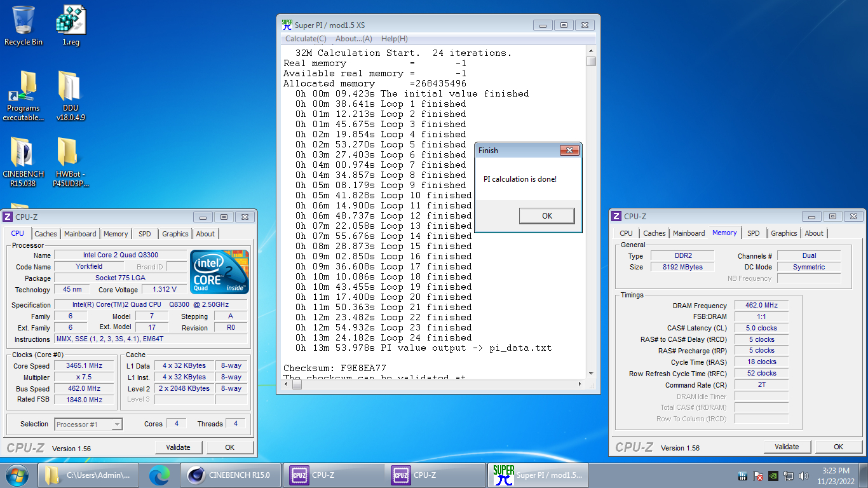
Task: Open the taskbar clock showing 3:23 PM
Action: [x=835, y=475]
